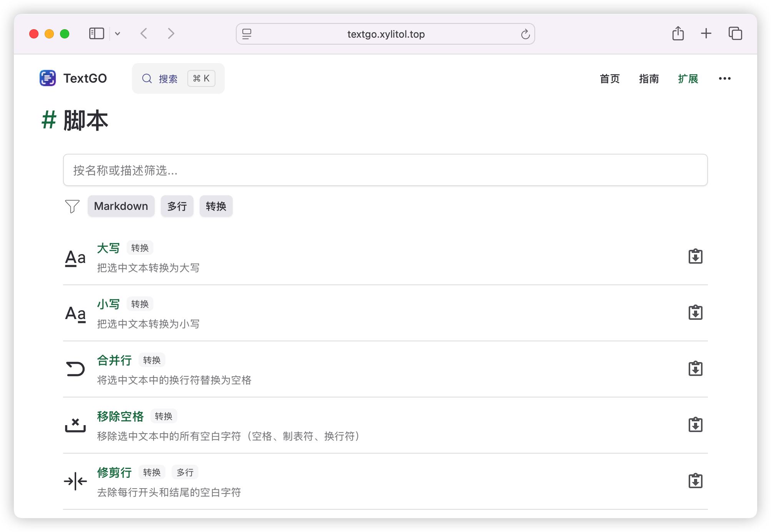Click install icon for 合并行 script
The width and height of the screenshot is (771, 532).
click(x=695, y=369)
